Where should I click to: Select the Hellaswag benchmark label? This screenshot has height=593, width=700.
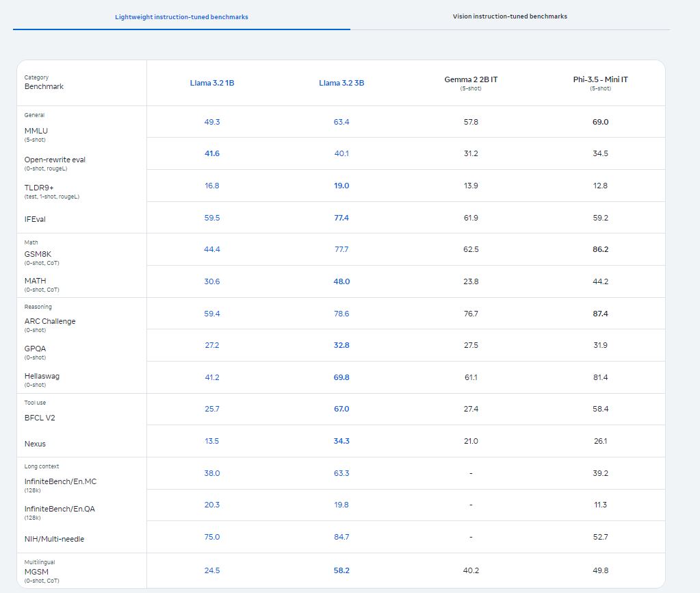pyautogui.click(x=42, y=376)
